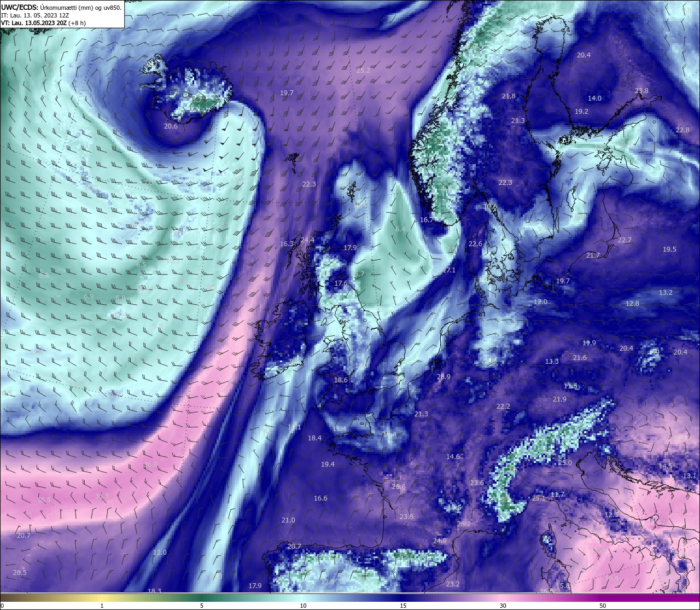Screen dimensions: 700x610
Task: Click the 22.2 value over Germany
Action: [x=503, y=406]
